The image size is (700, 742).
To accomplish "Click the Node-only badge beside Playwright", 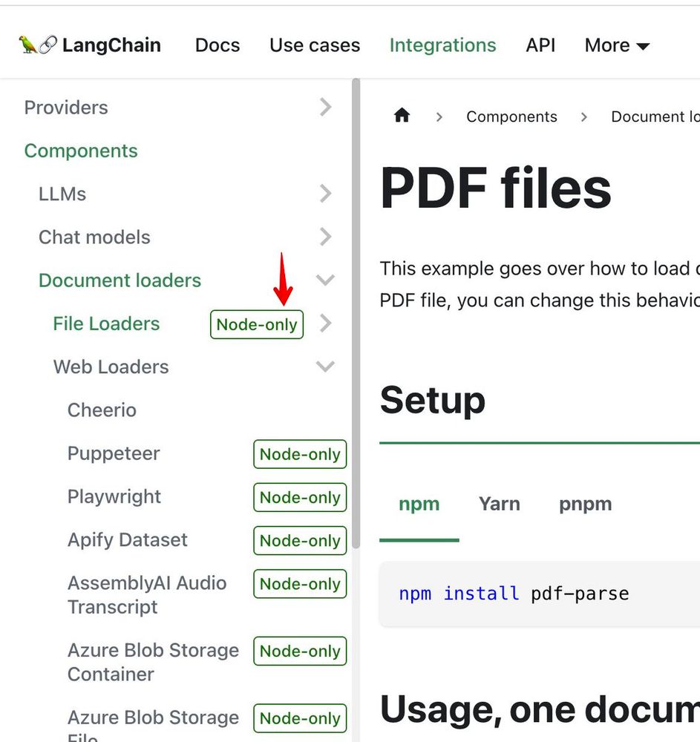I will tap(300, 497).
